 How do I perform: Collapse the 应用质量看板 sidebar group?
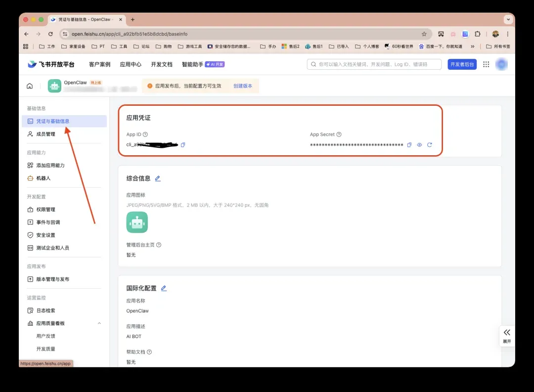pos(99,323)
